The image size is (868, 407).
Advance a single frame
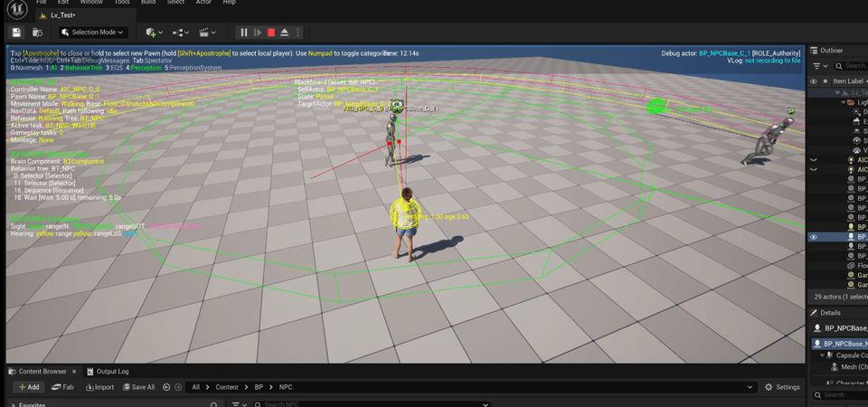coord(258,33)
